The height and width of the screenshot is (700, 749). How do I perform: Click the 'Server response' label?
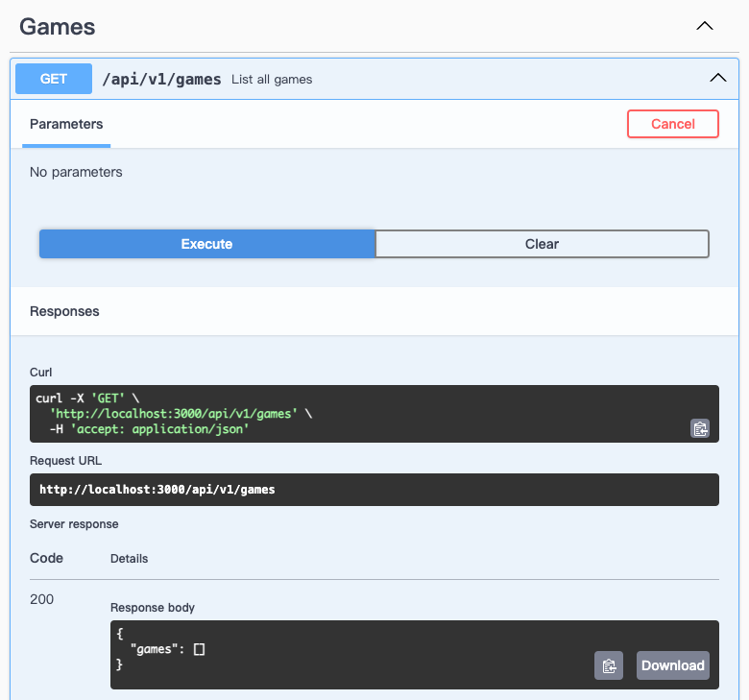click(x=74, y=524)
